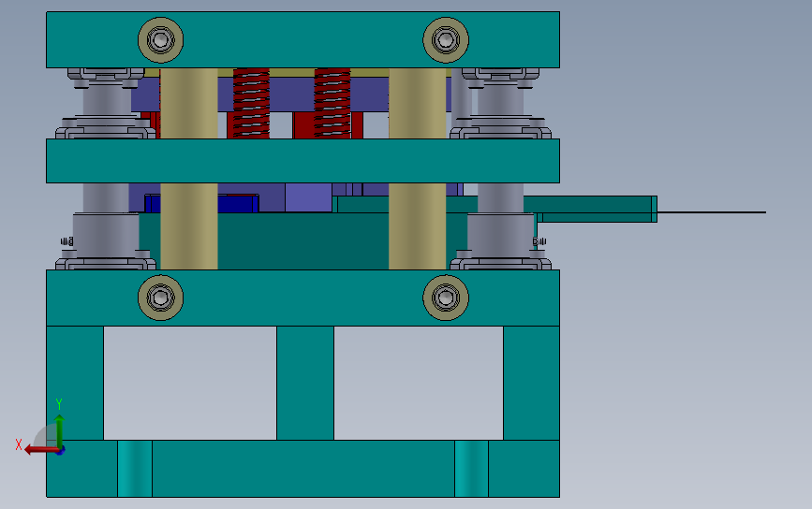
Task: Pick the light purple block below the middle plate
Action: pos(309,197)
